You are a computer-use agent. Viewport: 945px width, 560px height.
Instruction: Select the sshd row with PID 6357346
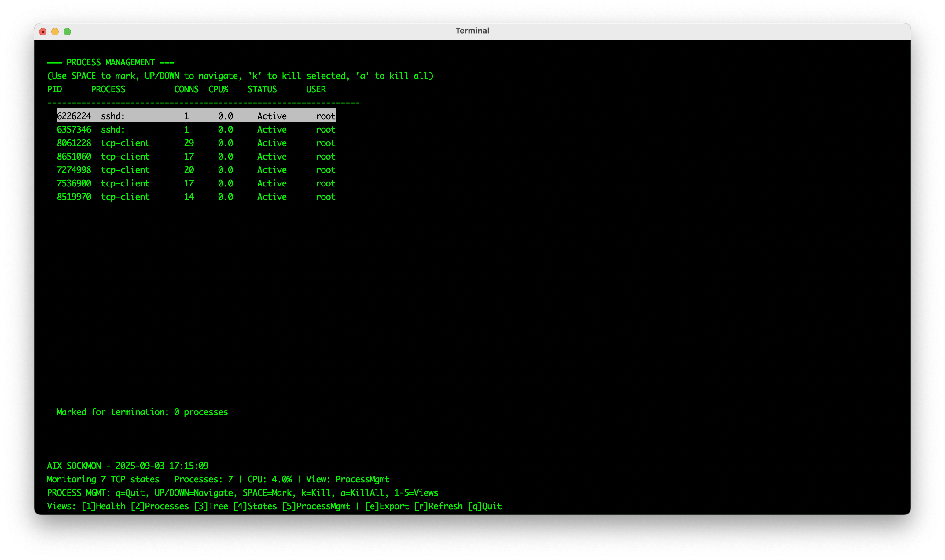pos(196,130)
